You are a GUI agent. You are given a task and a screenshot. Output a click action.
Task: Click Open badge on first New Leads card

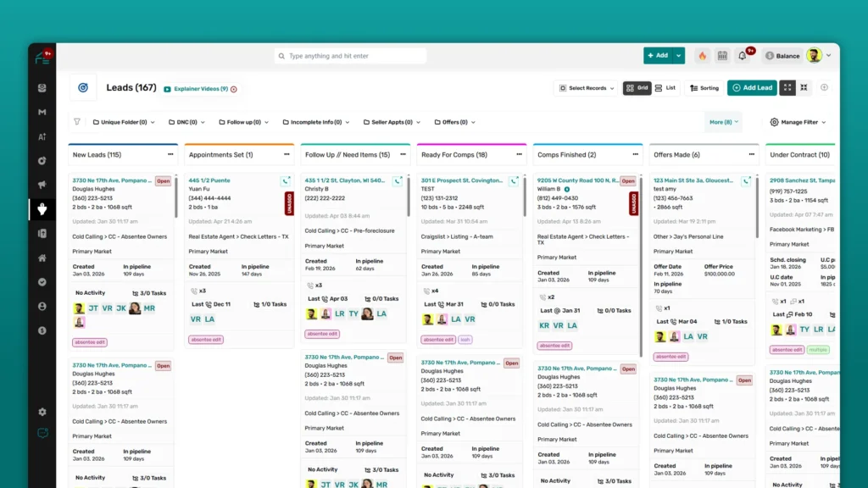point(164,181)
